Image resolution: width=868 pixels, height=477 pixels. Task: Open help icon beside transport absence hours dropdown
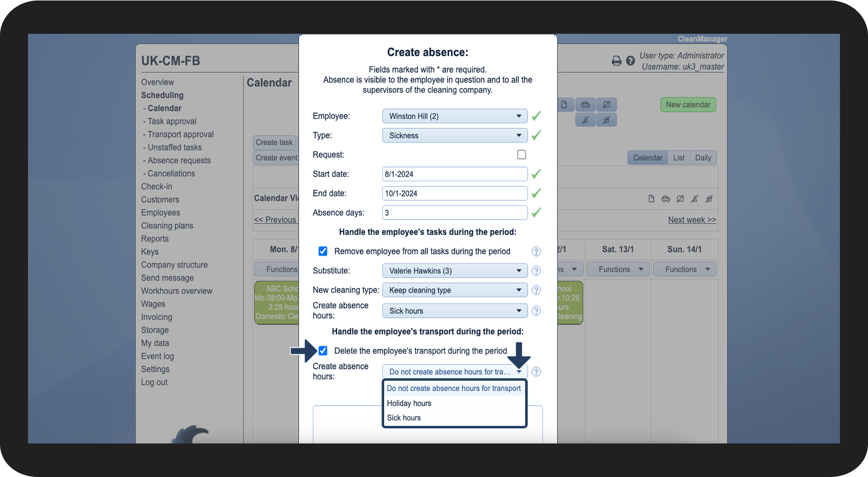536,372
